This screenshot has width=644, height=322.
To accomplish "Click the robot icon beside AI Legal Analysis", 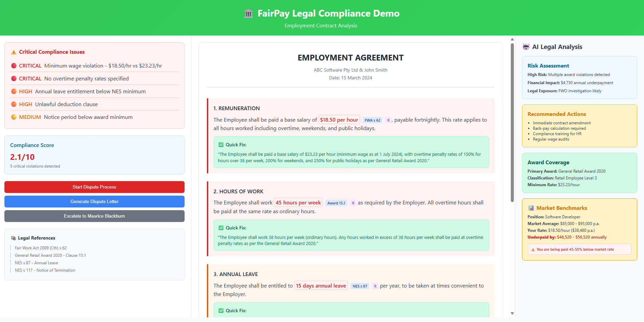I will click(x=526, y=47).
